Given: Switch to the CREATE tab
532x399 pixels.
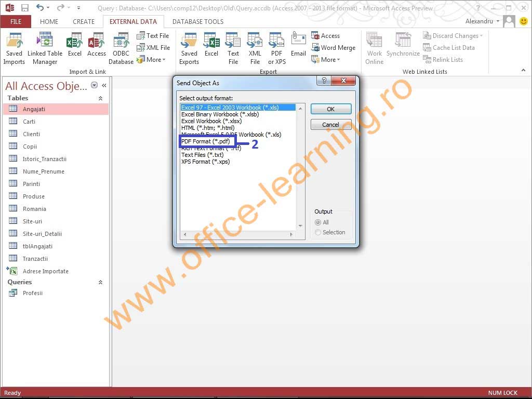Looking at the screenshot, I should pos(84,22).
